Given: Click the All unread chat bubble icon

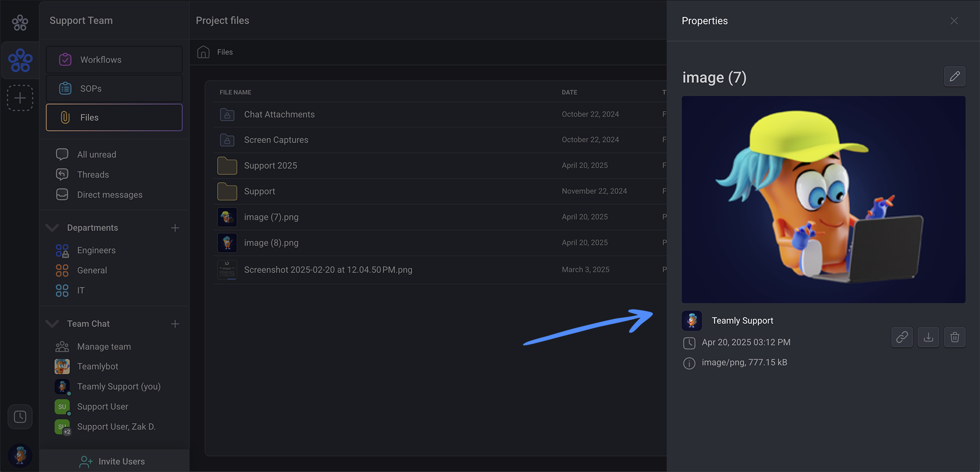Looking at the screenshot, I should pyautogui.click(x=62, y=154).
